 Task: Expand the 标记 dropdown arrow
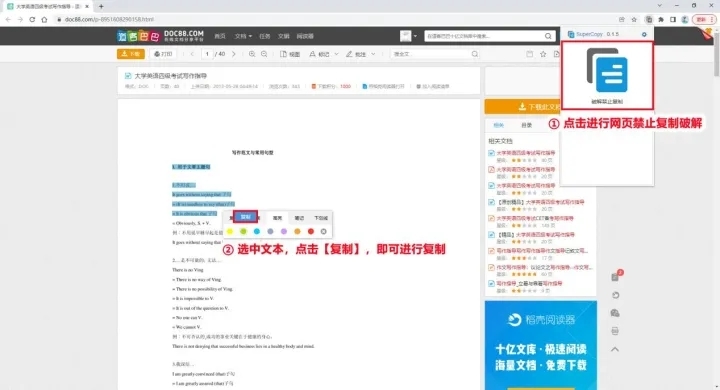click(x=337, y=54)
